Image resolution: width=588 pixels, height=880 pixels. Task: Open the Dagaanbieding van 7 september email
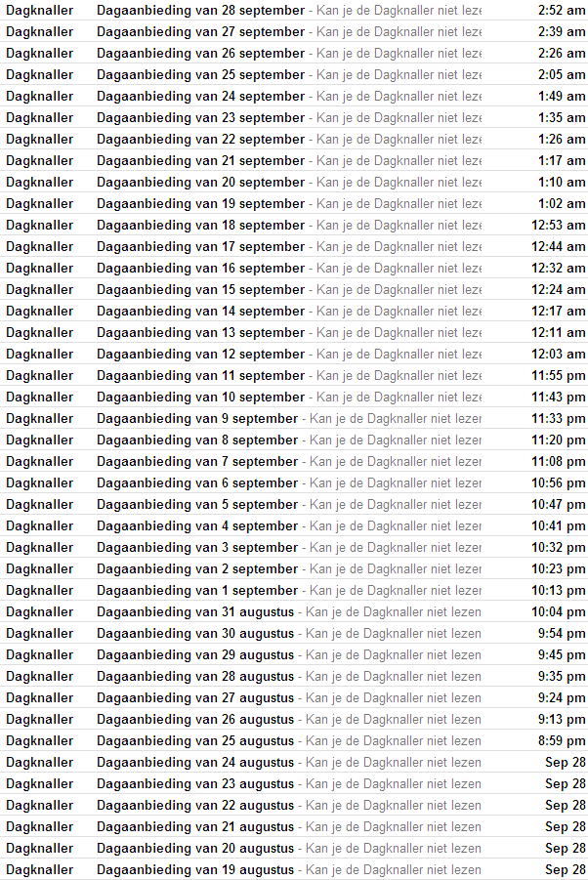point(294,461)
